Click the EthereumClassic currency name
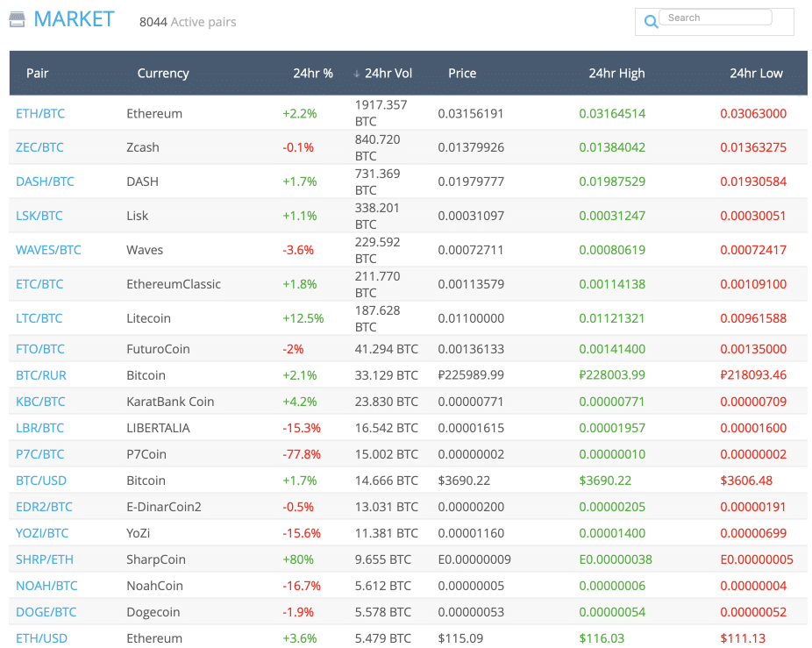 coord(174,284)
